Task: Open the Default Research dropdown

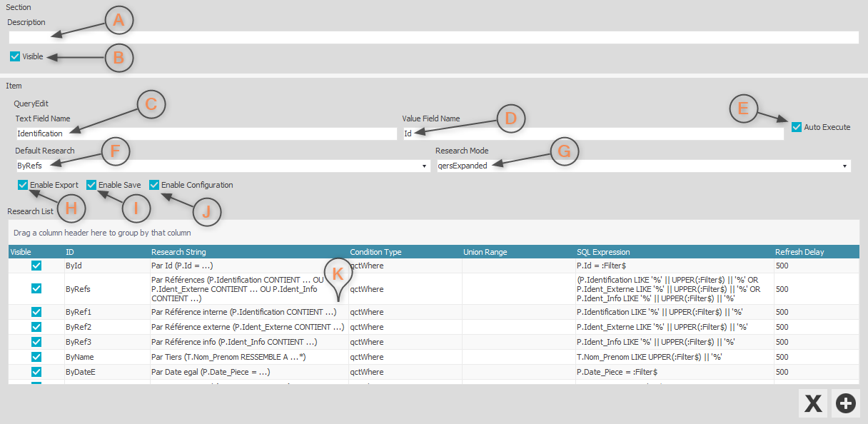Action: [425, 166]
